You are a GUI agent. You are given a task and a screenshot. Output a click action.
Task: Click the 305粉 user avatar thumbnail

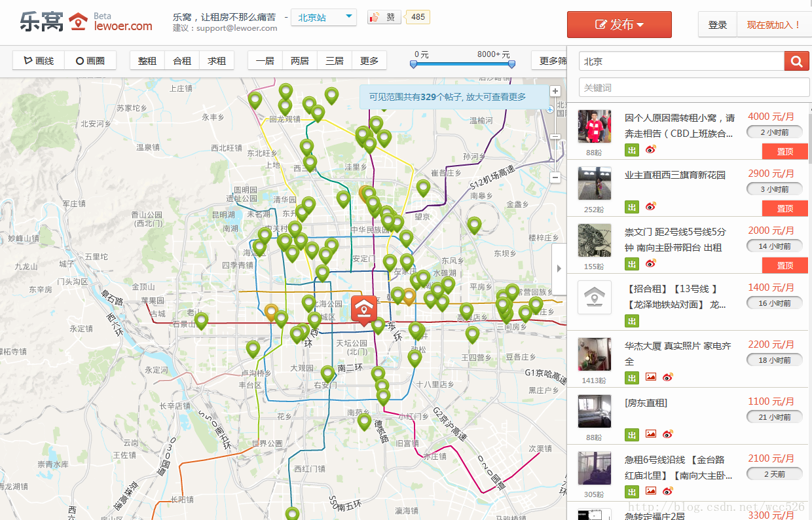tap(594, 468)
